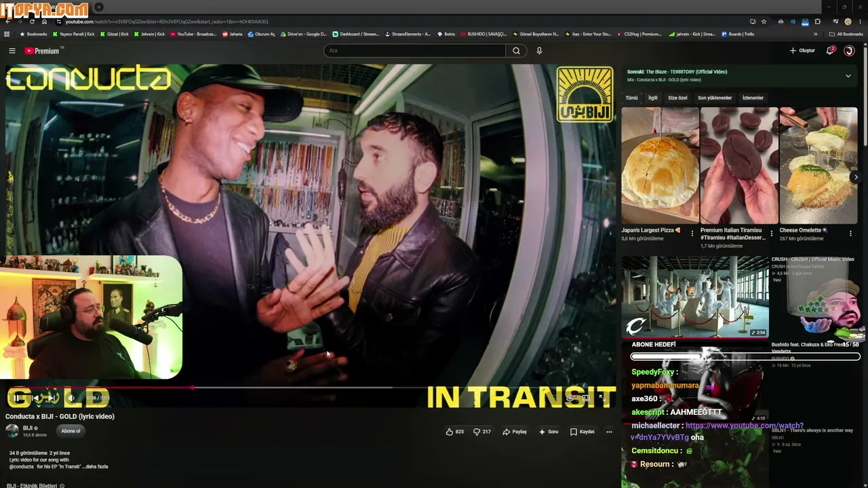The image size is (868, 488).
Task: Open the @conducta mention link
Action: point(21,467)
